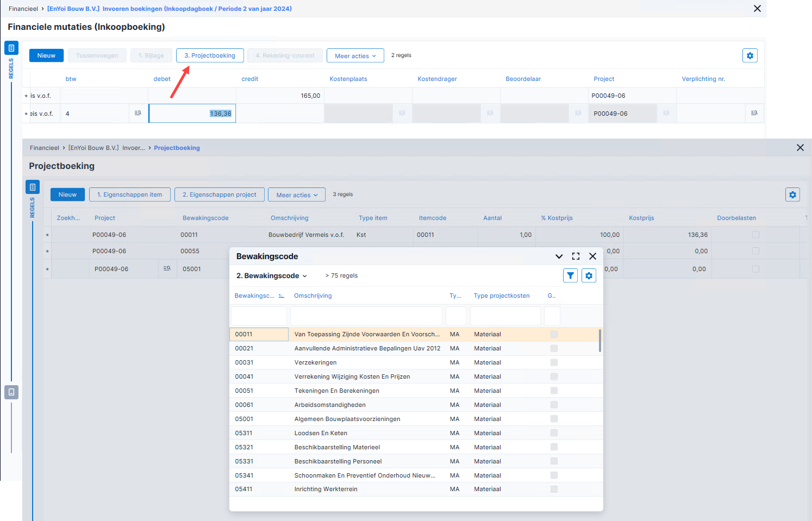Screen dimensions: 812x521
Task: Click lookup icon beside project P00049-06 in 05001 row
Action: point(167,268)
